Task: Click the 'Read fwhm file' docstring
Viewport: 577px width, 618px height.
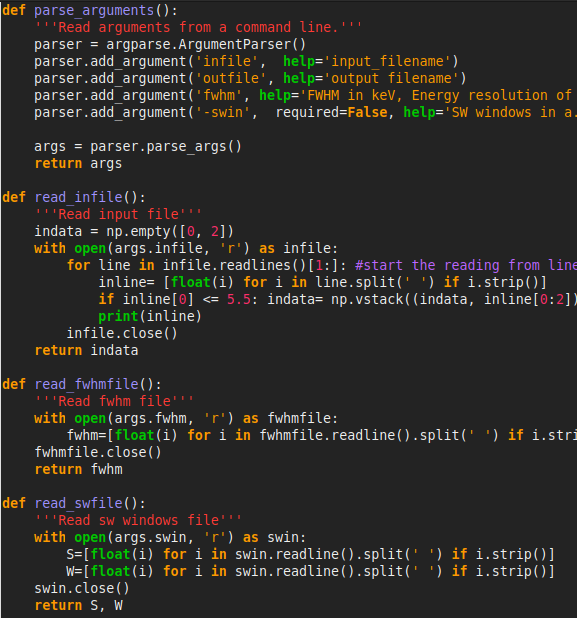Action: 114,401
